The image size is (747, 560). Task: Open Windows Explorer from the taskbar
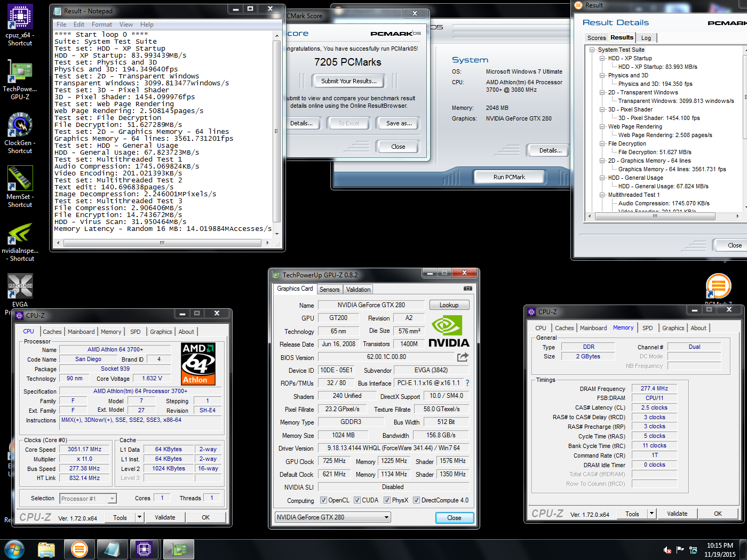(47, 549)
